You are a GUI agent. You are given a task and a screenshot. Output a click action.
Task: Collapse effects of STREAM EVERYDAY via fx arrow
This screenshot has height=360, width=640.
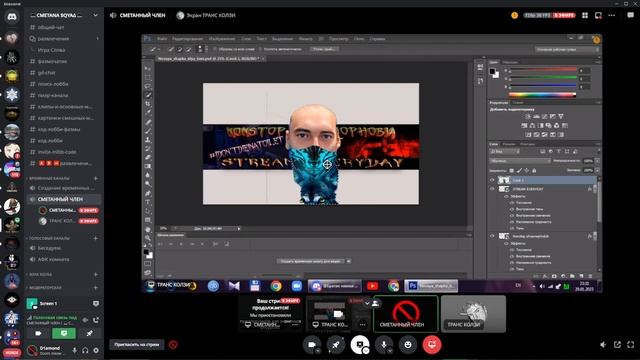coord(595,189)
